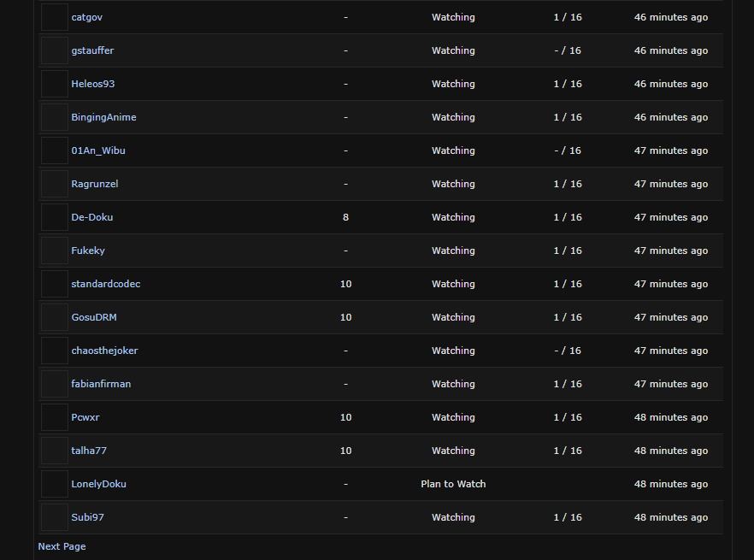Open De-Doku's user profile
The height and width of the screenshot is (560, 754).
point(92,217)
